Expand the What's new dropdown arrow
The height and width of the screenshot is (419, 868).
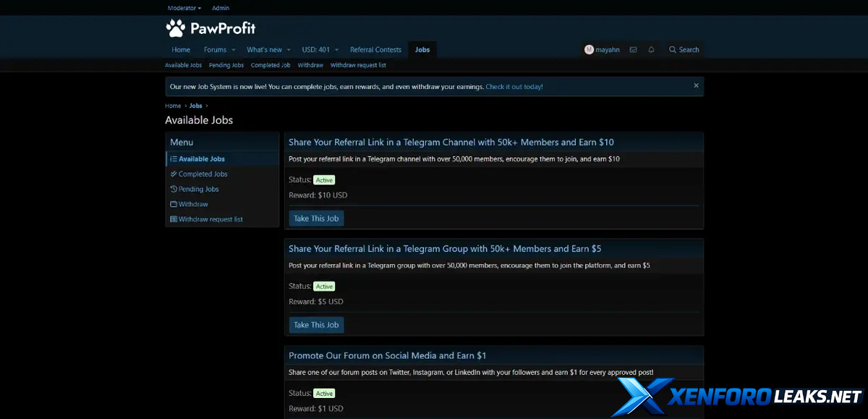(289, 50)
